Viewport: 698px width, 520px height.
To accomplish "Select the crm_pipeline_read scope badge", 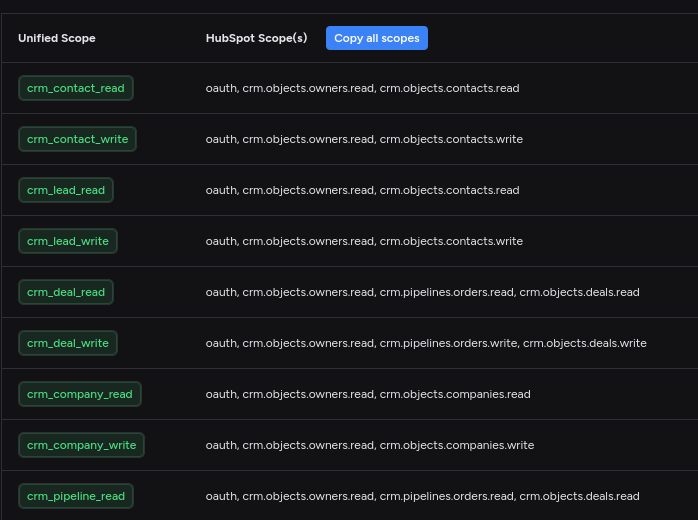I will coord(76,496).
